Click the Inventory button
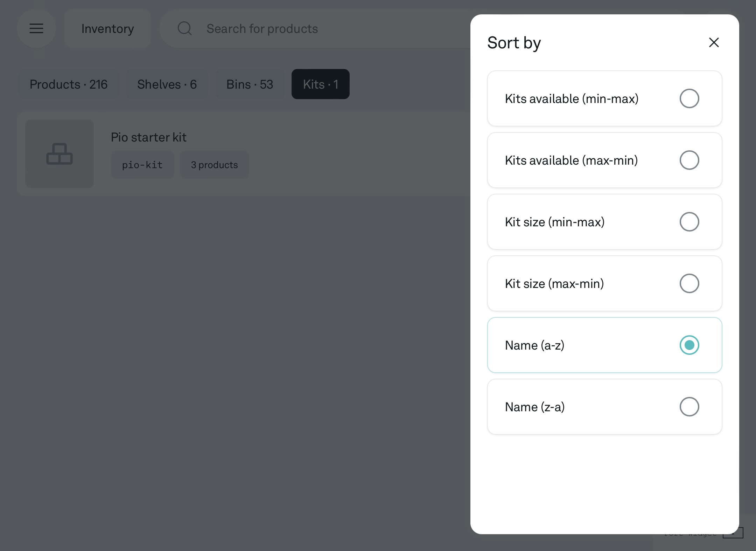Screen dimensions: 756x551 coord(108,28)
